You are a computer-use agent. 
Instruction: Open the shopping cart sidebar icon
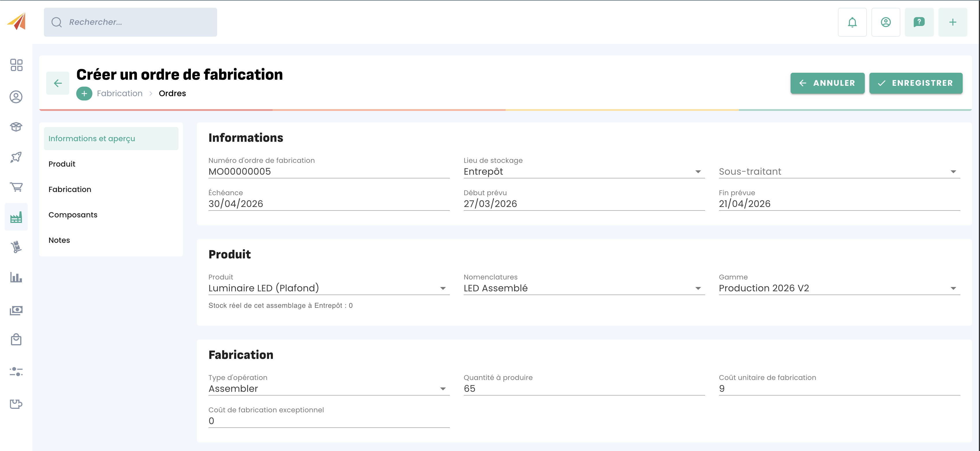[16, 187]
